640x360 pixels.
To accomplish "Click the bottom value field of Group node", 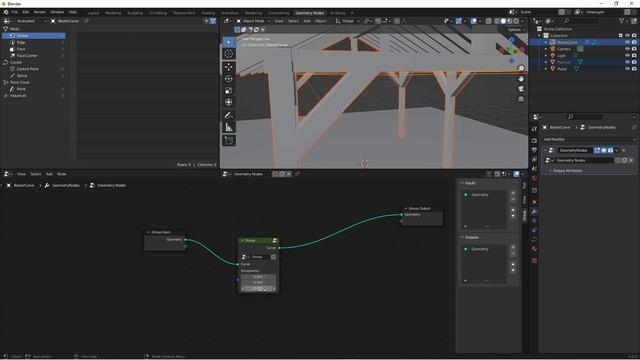I will [258, 289].
